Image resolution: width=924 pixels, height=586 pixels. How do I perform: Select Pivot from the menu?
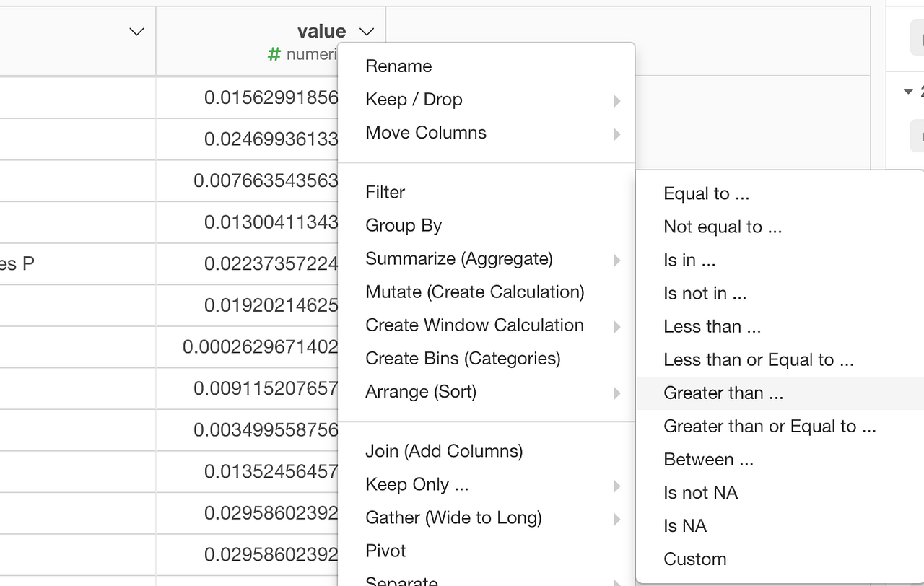point(385,551)
